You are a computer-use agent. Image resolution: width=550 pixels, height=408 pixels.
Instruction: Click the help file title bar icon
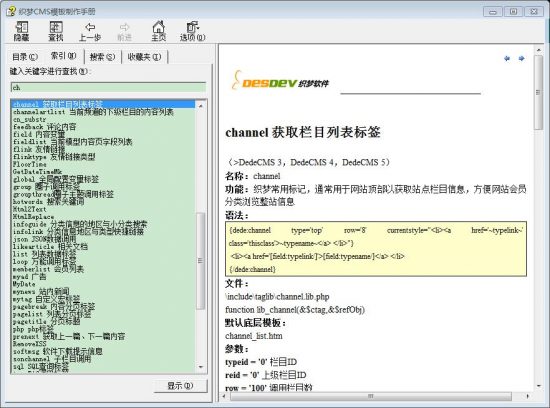pos(11,11)
